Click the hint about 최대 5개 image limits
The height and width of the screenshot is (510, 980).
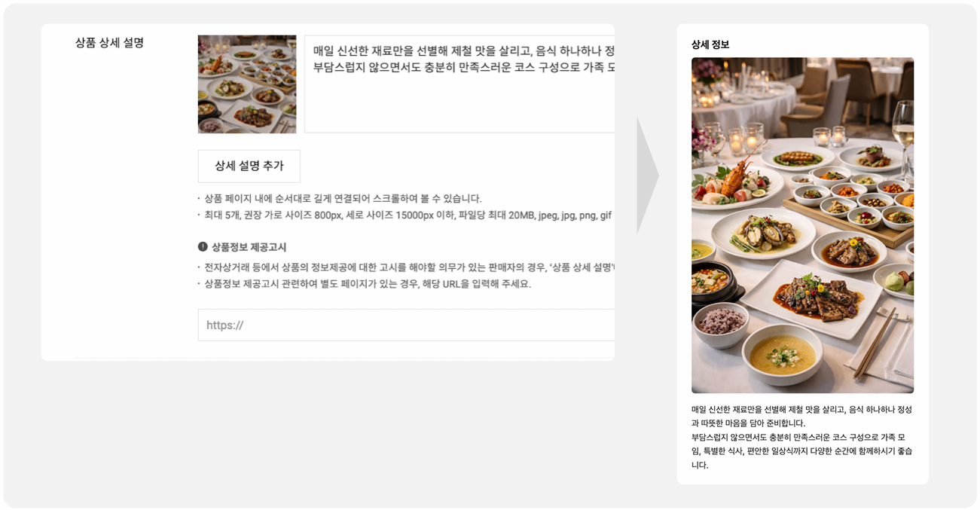pyautogui.click(x=405, y=215)
